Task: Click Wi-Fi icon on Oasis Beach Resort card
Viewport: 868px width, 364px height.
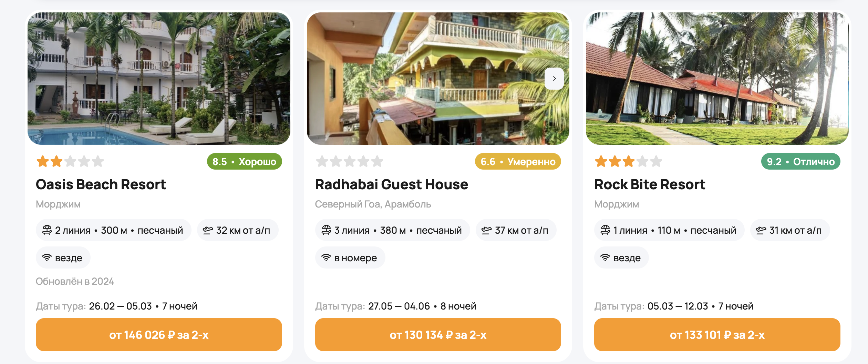Action: 47,258
